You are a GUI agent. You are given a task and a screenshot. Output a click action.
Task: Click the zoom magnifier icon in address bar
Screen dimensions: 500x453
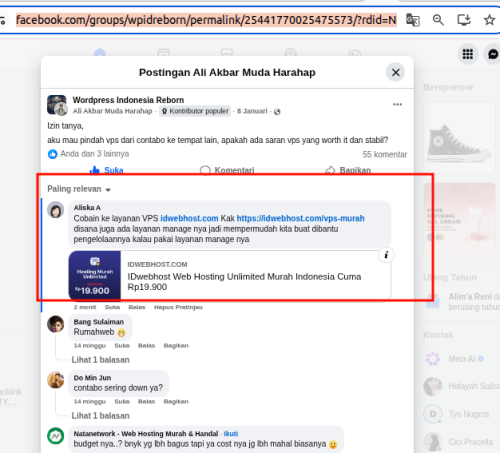pos(438,20)
